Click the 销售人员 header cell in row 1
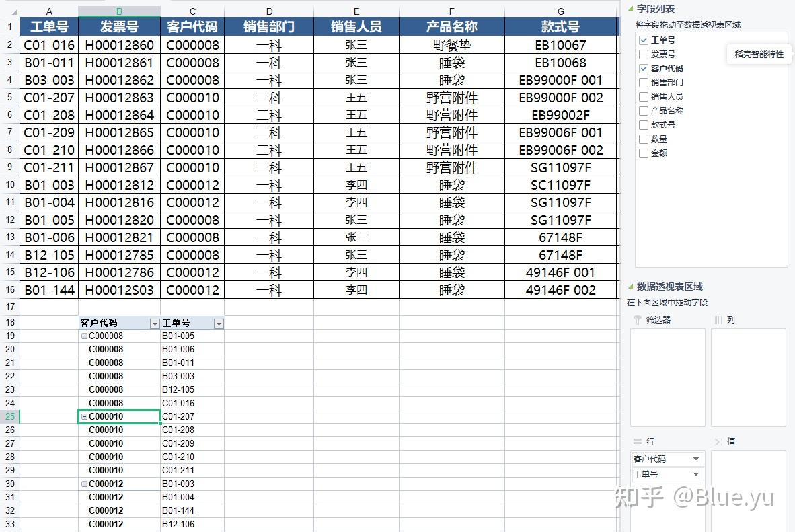 [x=356, y=26]
